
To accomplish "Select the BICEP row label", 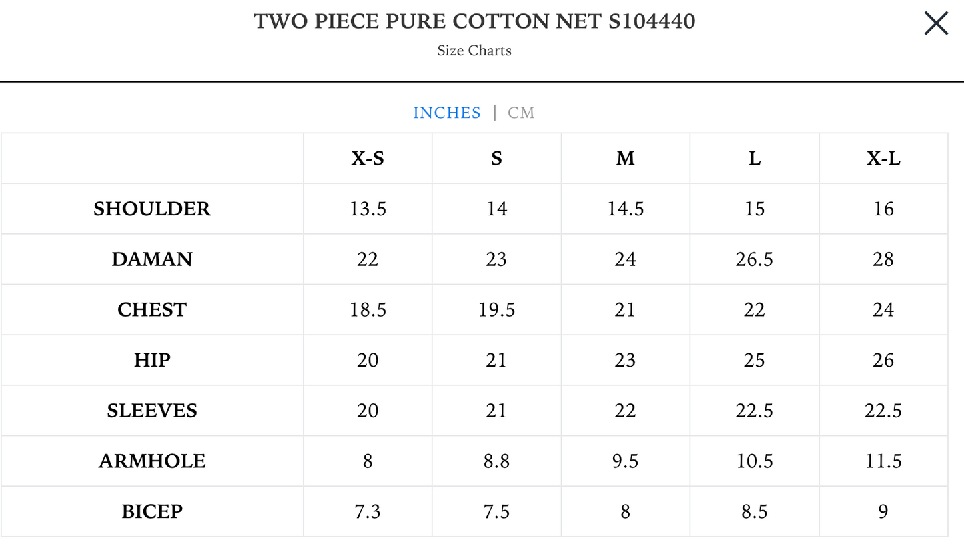I will pyautogui.click(x=152, y=512).
